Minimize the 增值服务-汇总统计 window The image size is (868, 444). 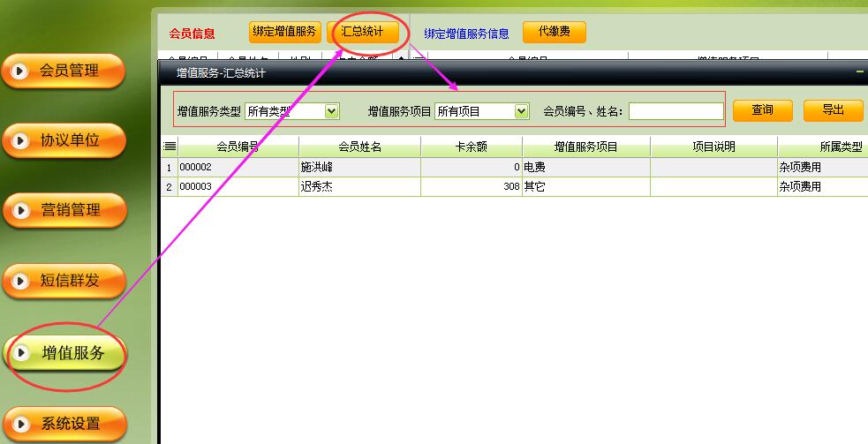coord(860,72)
